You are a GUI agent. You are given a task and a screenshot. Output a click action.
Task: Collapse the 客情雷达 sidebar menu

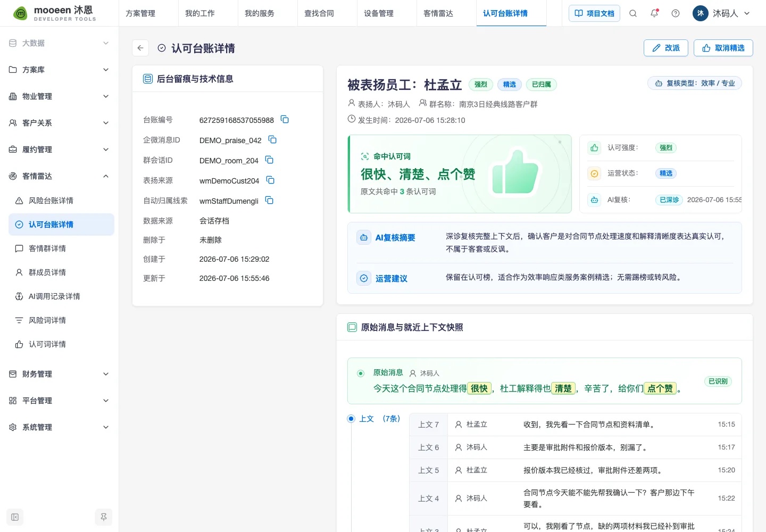(59, 176)
